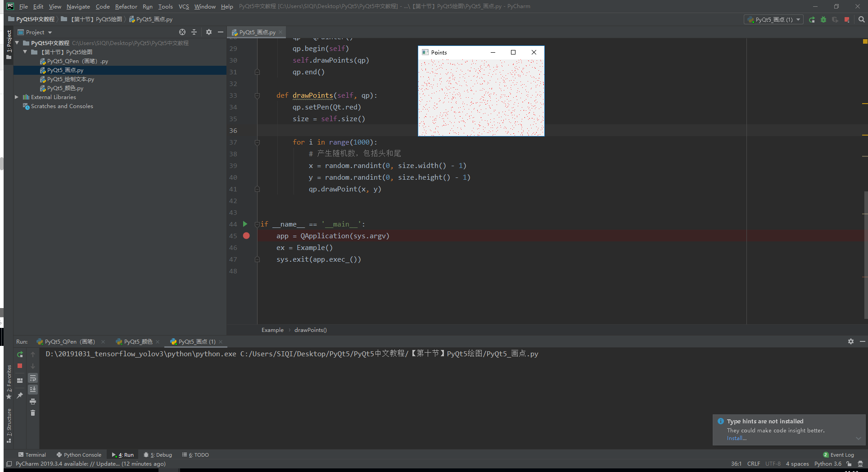868x472 pixels.
Task: Open search everywhere with magnifier icon
Action: 861,19
